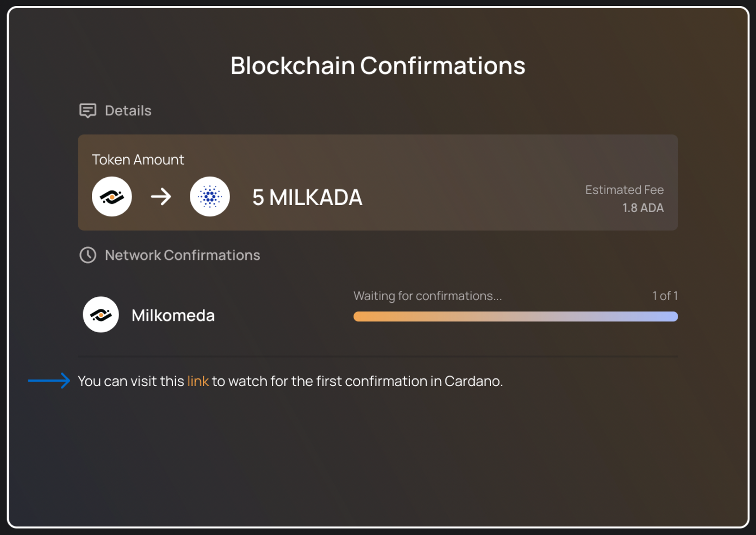Click the confirmations progress bar

coord(516,316)
